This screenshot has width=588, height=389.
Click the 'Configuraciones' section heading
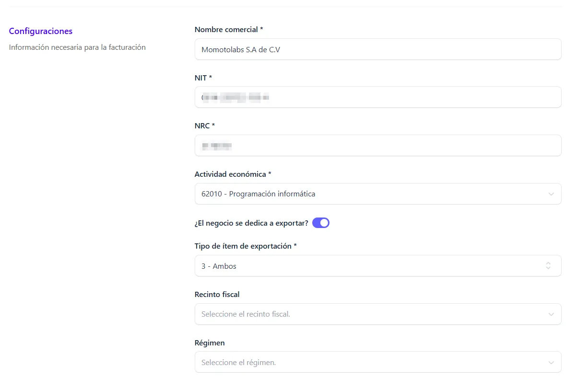click(x=41, y=31)
